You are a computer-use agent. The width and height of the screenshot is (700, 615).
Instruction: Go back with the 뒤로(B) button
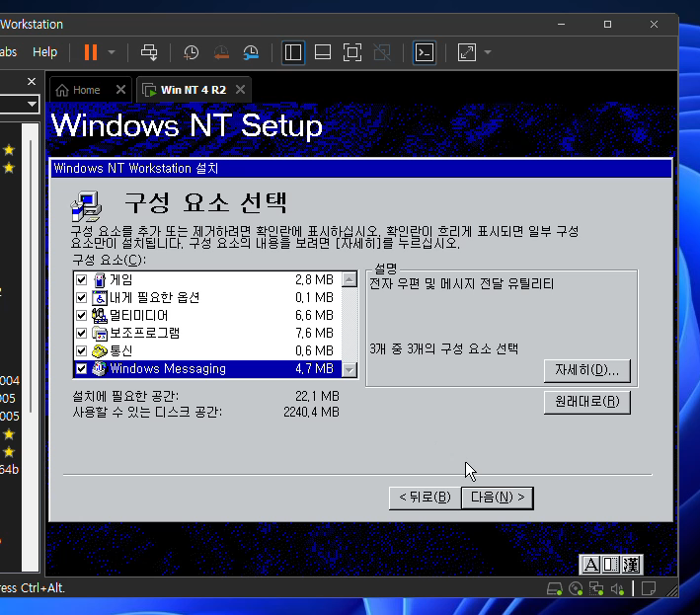tap(425, 498)
